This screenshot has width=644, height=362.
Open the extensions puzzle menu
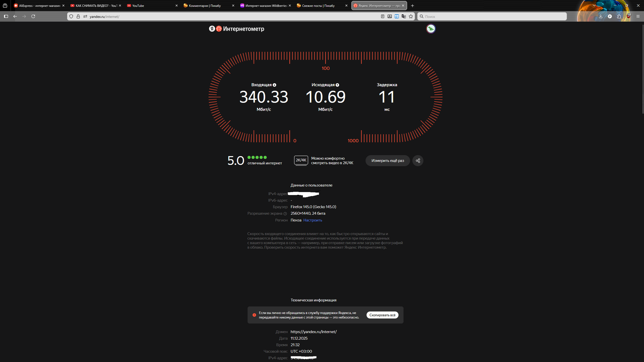(619, 16)
